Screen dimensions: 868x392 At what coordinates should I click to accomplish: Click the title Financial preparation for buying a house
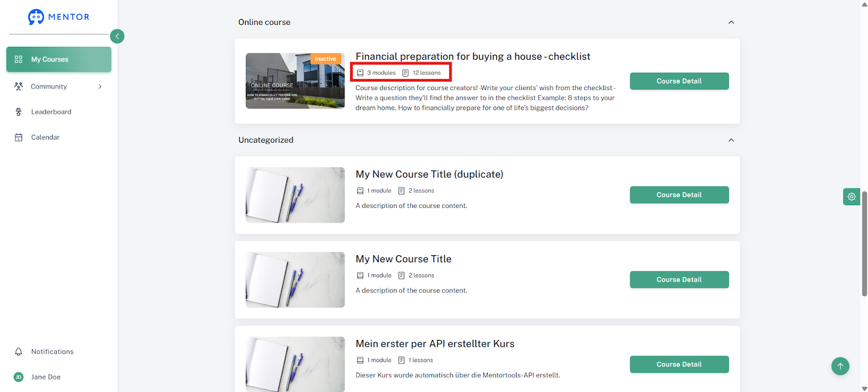pyautogui.click(x=473, y=56)
